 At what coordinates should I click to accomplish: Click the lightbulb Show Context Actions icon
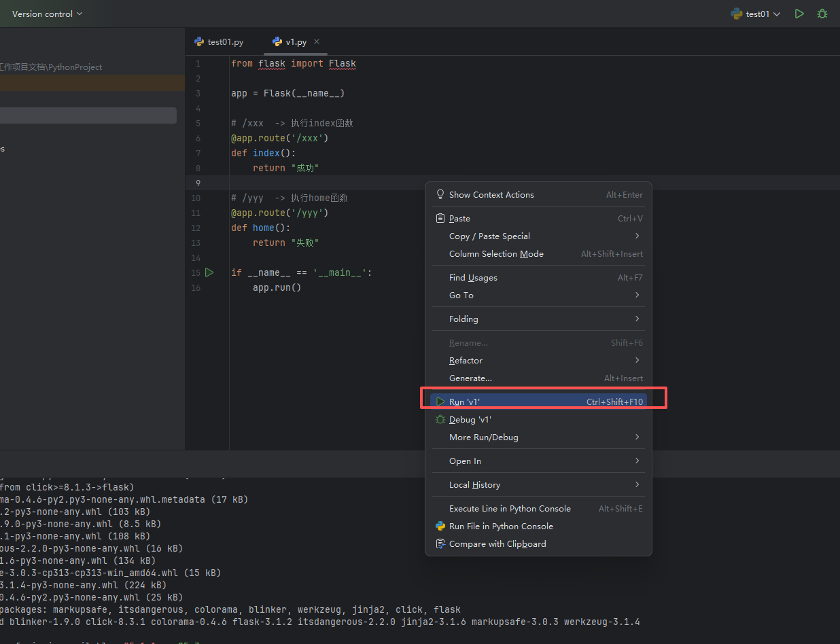pyautogui.click(x=440, y=194)
